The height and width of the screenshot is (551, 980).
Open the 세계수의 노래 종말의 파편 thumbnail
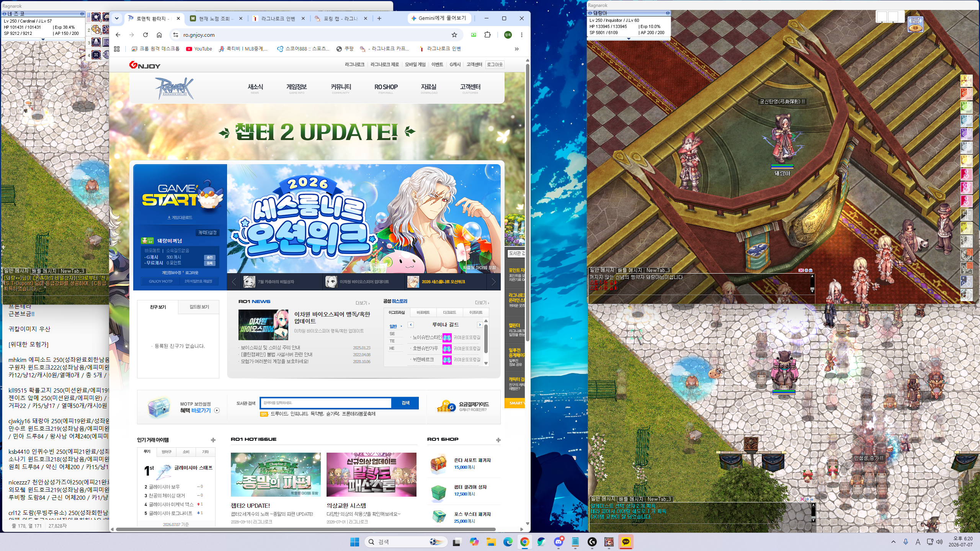click(276, 474)
